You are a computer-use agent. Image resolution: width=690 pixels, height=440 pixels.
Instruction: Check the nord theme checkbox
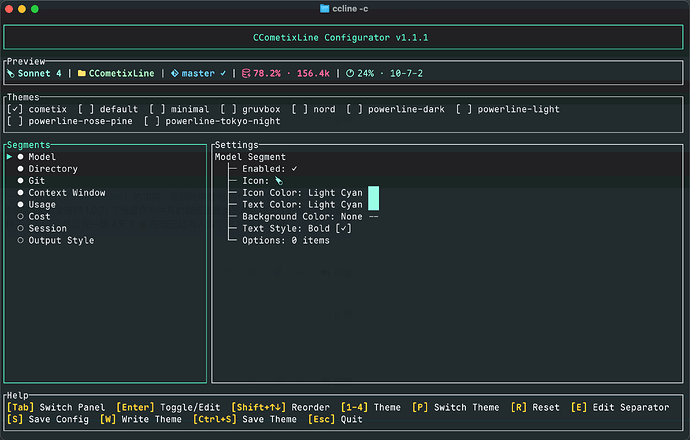point(300,109)
